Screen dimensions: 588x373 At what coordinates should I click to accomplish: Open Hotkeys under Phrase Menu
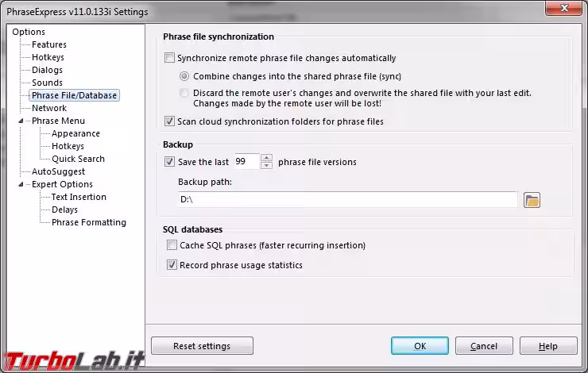pos(68,147)
